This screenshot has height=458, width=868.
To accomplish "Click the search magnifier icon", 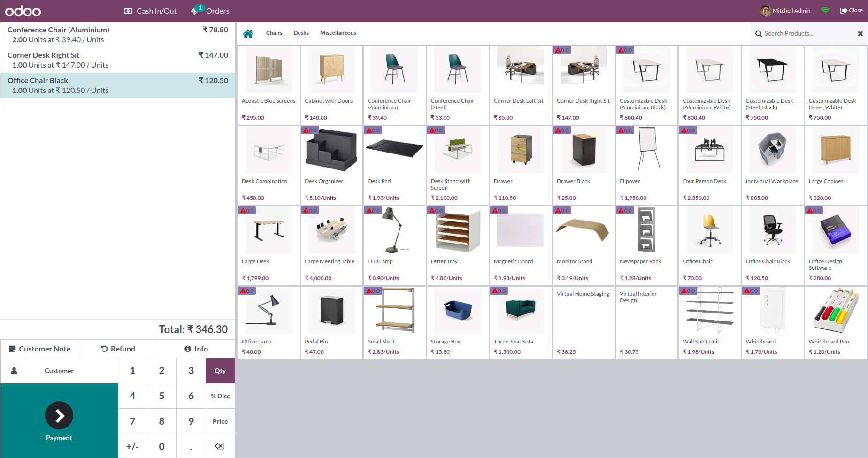I will tap(759, 34).
